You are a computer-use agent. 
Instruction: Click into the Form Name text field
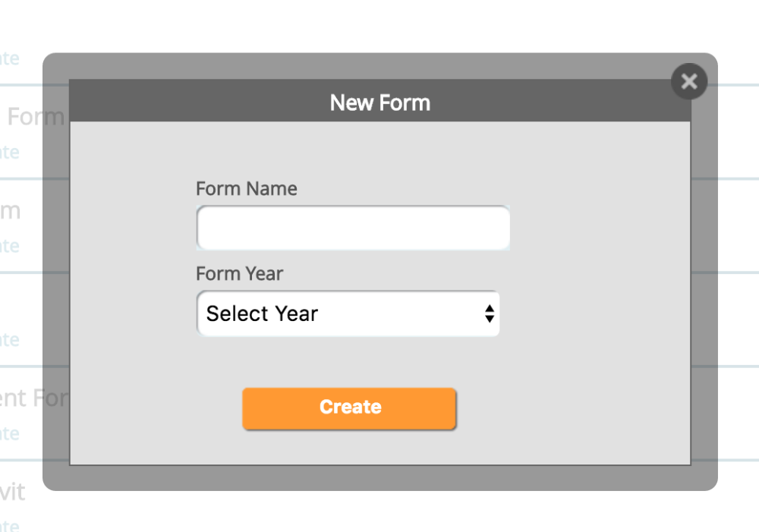(x=353, y=228)
